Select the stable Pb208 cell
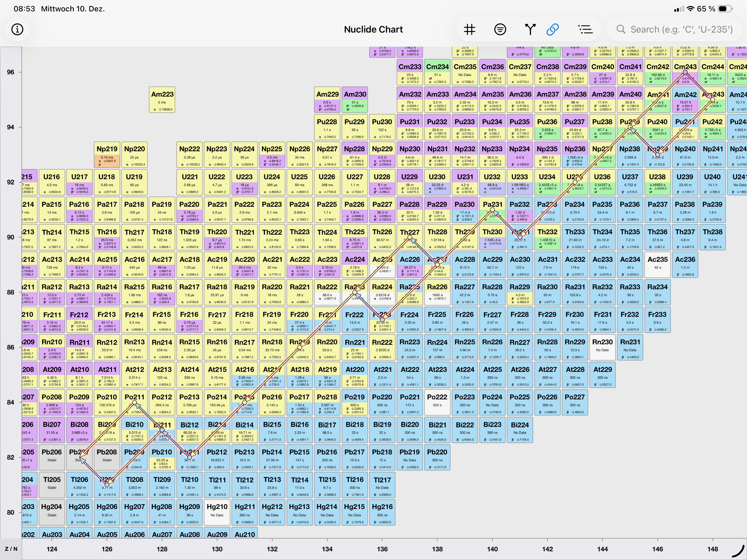747x560 pixels. click(107, 457)
